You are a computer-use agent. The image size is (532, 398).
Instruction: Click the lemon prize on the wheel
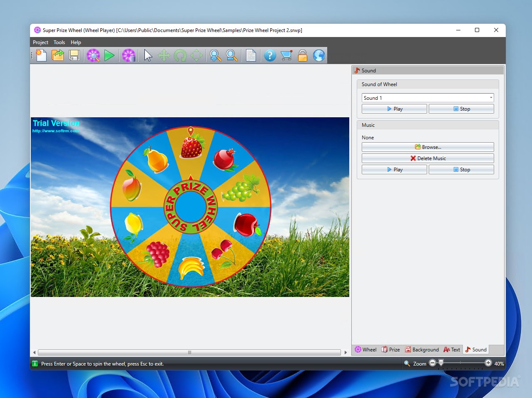point(133,227)
